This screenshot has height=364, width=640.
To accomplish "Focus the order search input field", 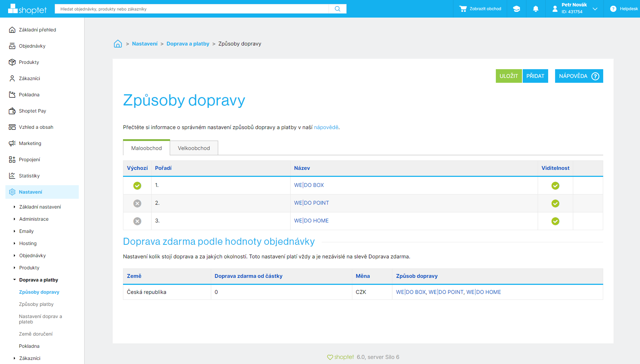I will 192,9.
